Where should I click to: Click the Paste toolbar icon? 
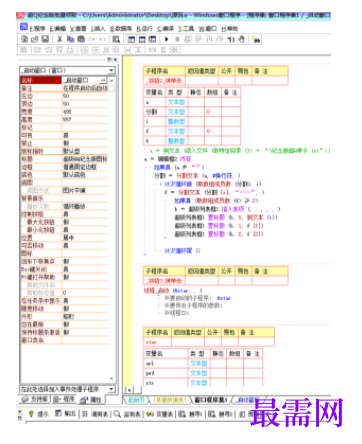pyautogui.click(x=81, y=39)
